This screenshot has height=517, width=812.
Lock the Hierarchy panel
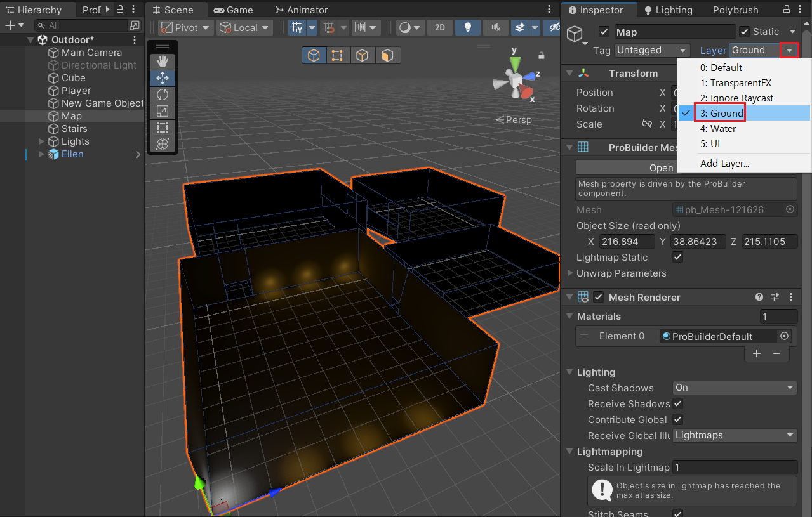(120, 10)
